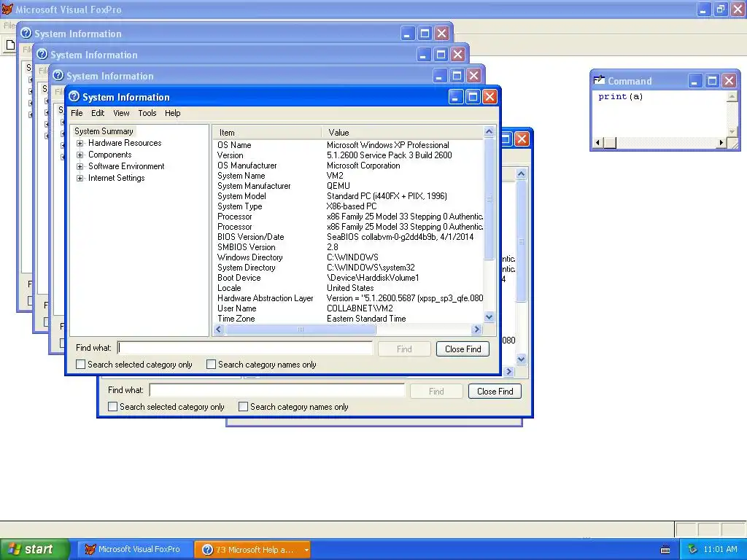Select the 'OS Name' row

[348, 145]
